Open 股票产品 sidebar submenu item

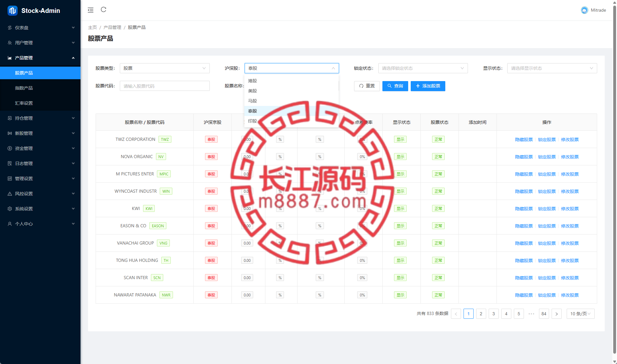tap(40, 73)
